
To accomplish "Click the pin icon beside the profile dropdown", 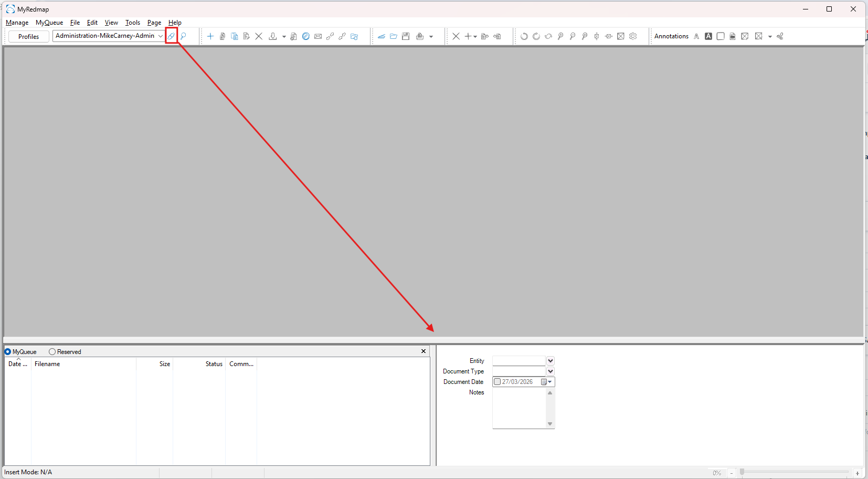I will click(x=171, y=36).
